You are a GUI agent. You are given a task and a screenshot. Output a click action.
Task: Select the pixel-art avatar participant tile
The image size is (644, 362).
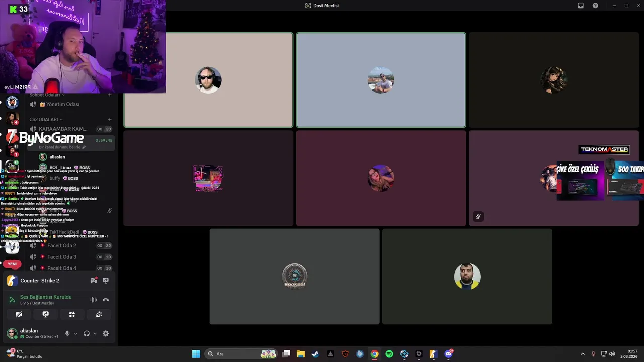[208, 178]
